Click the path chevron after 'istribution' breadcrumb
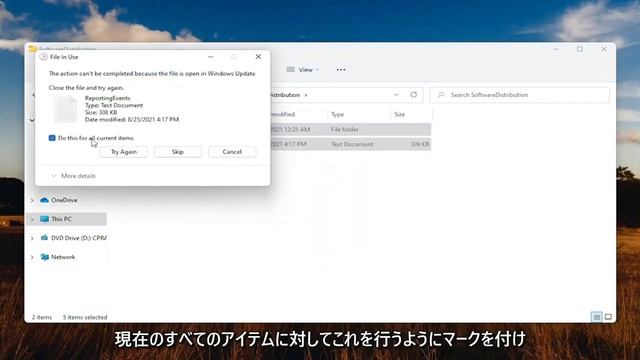The image size is (640, 360). 306,95
